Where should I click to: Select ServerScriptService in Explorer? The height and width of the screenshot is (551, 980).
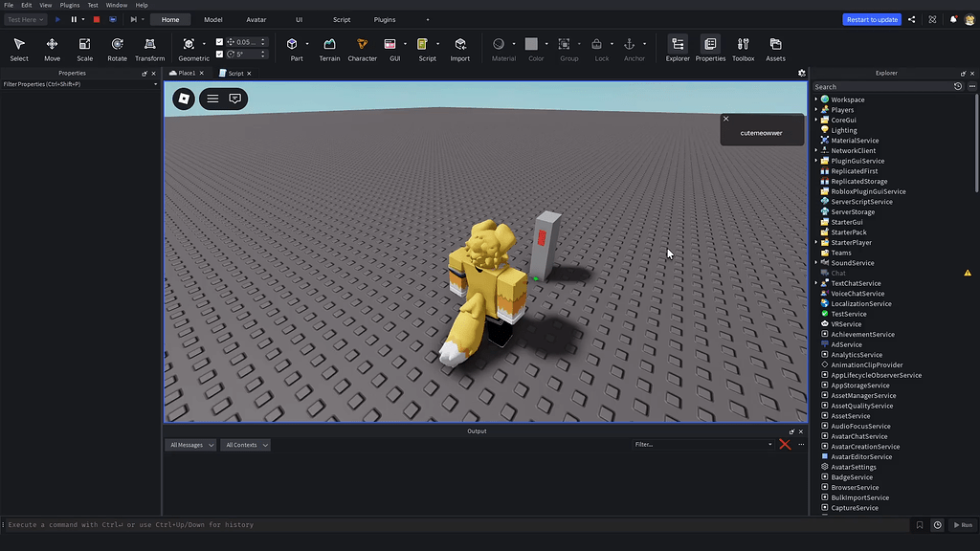(861, 202)
